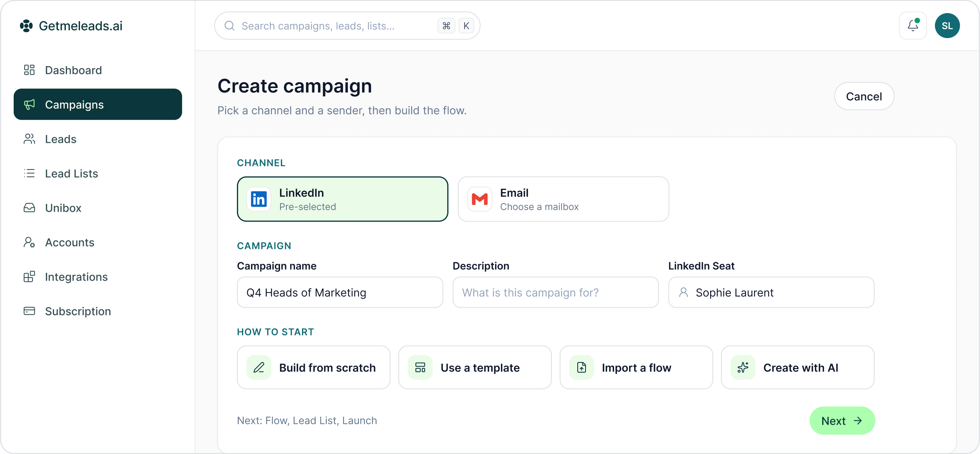This screenshot has height=454, width=980.
Task: Click the layout icon for Use a template
Action: (420, 368)
